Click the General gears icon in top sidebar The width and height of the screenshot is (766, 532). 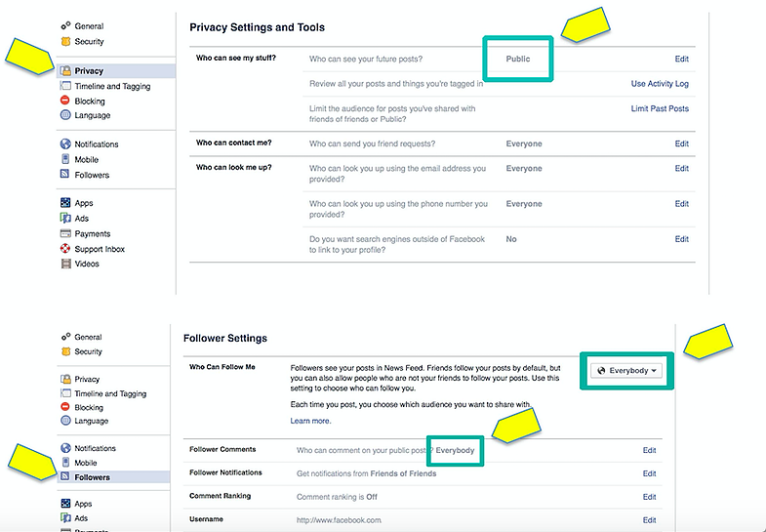pos(65,26)
